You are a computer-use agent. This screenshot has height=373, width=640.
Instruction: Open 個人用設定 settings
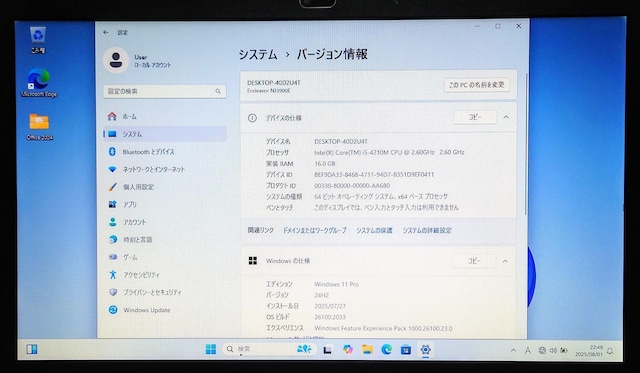pos(164,187)
